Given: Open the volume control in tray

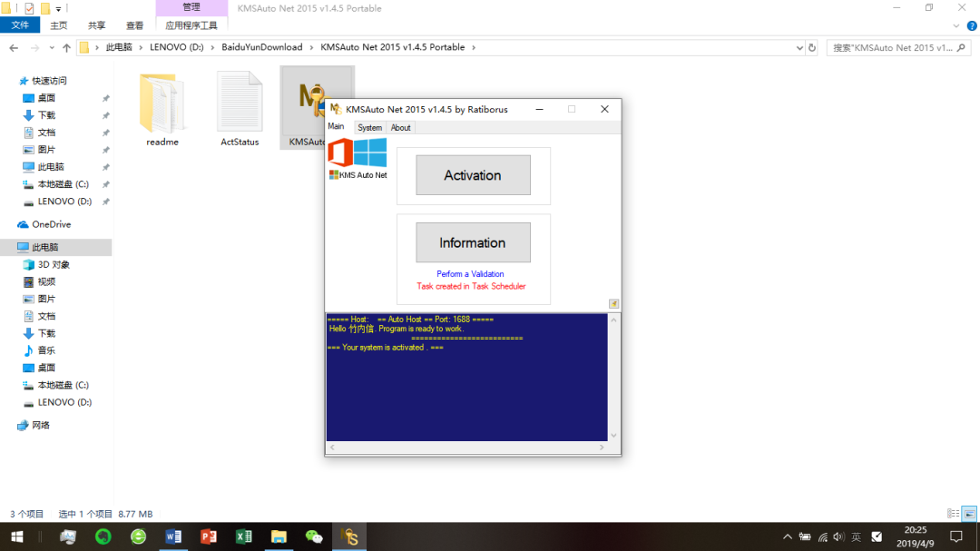Looking at the screenshot, I should (x=838, y=536).
